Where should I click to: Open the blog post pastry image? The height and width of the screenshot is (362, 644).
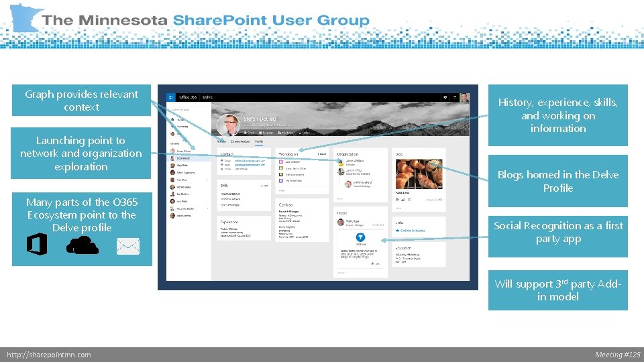(x=419, y=174)
